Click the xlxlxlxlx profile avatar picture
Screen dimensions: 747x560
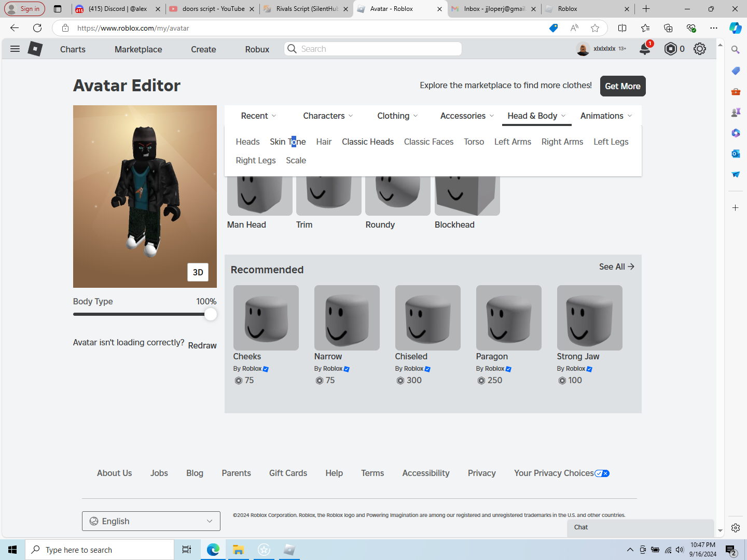point(583,49)
